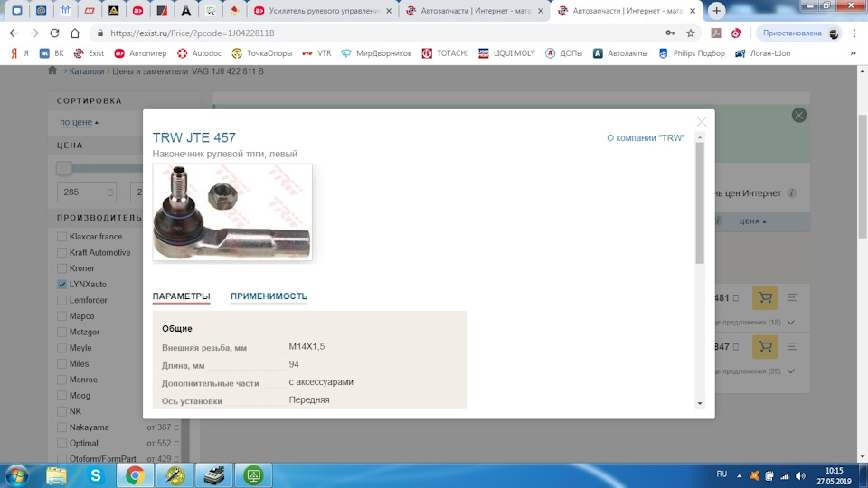Open the Autodoc bookmark
The height and width of the screenshot is (488, 868).
pyautogui.click(x=199, y=53)
